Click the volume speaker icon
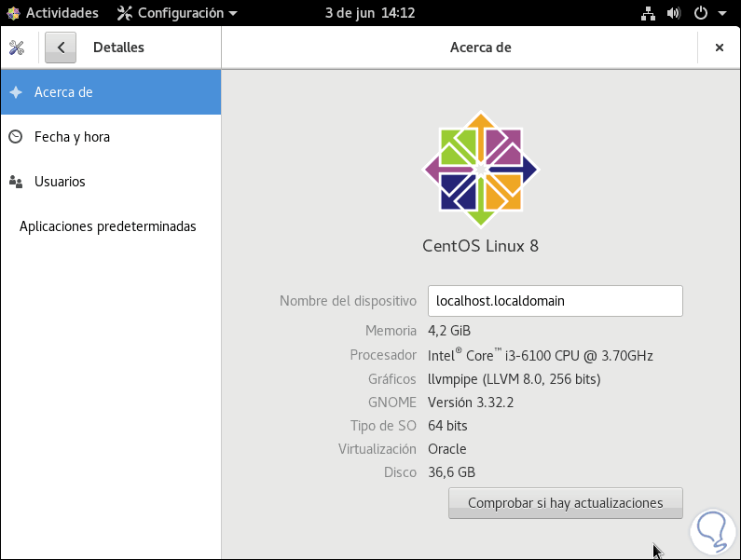741x560 pixels. pos(674,13)
